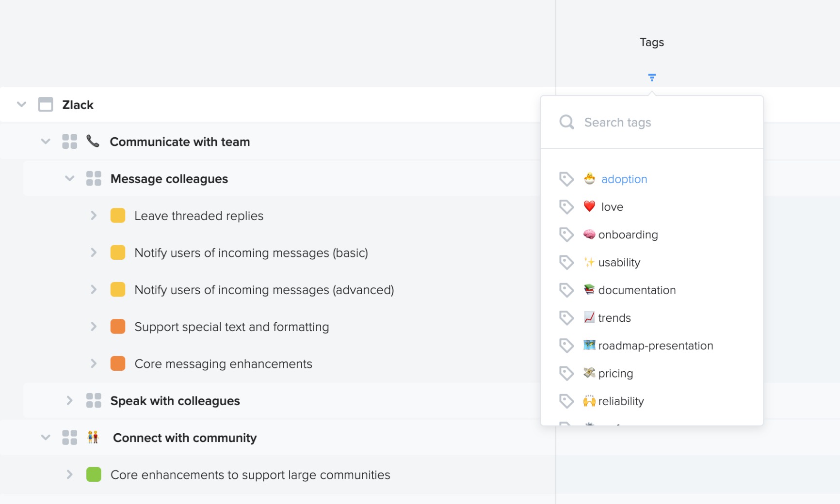This screenshot has width=840, height=504.
Task: Select the reliability tag
Action: pos(621,401)
